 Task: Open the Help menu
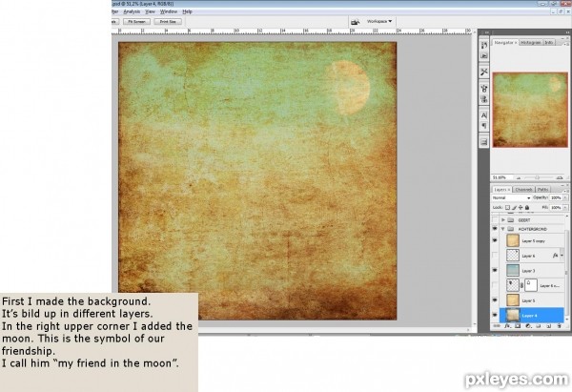point(187,11)
